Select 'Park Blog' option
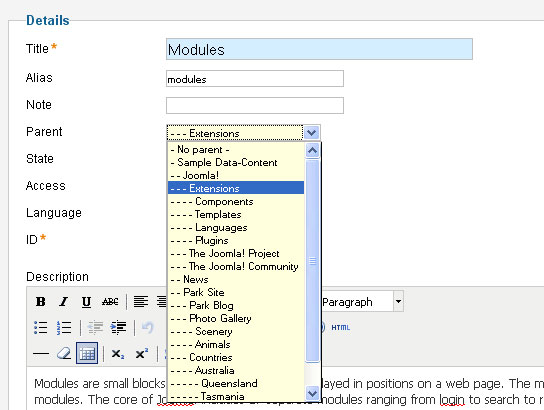This screenshot has width=544, height=410. point(236,305)
